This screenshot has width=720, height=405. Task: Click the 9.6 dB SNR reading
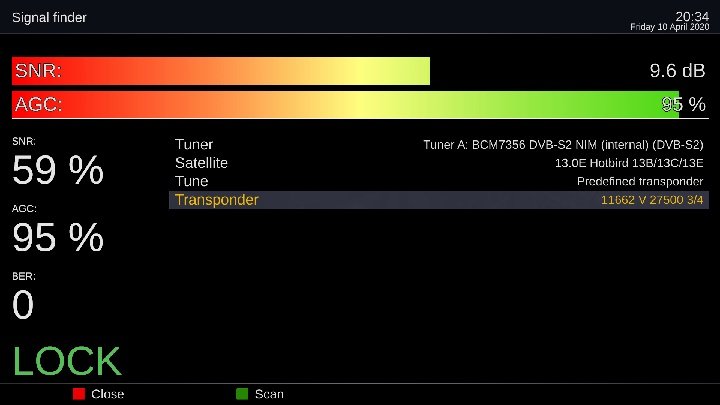pos(677,71)
